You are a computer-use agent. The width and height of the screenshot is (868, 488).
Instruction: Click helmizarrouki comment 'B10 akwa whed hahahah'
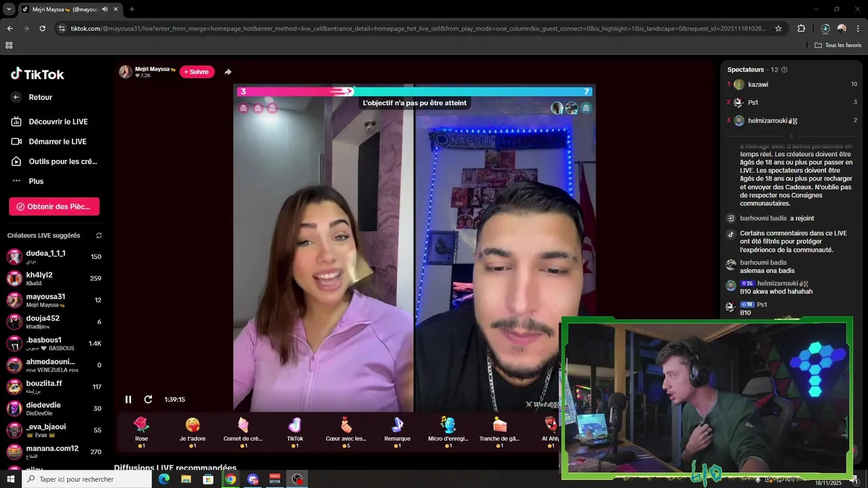click(776, 292)
